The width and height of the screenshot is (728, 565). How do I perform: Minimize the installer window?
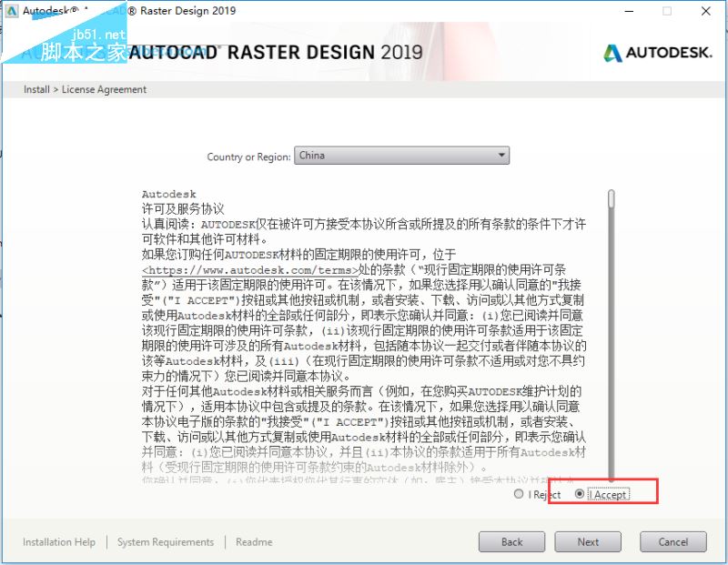click(x=629, y=11)
